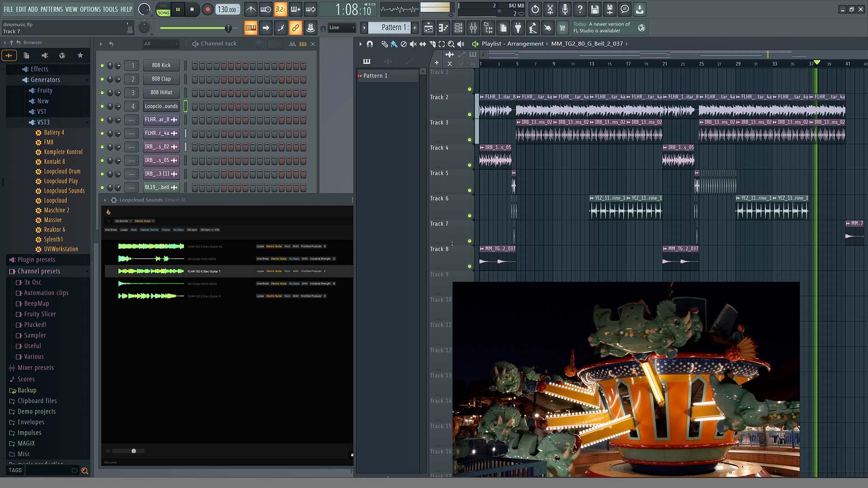Collapse the Channel presets folder
Screen dimensions: 868x488
[39, 271]
